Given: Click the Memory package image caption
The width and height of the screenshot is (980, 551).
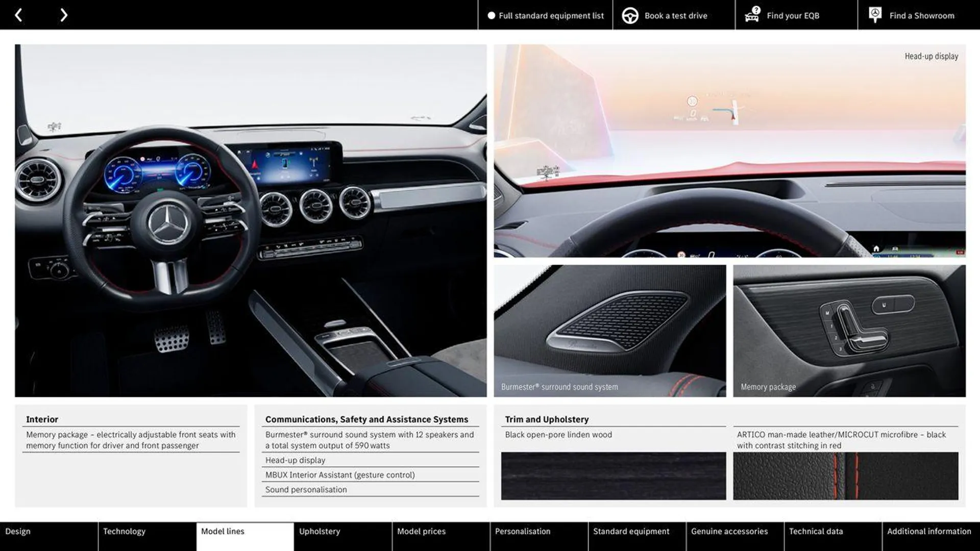Looking at the screenshot, I should pos(768,387).
